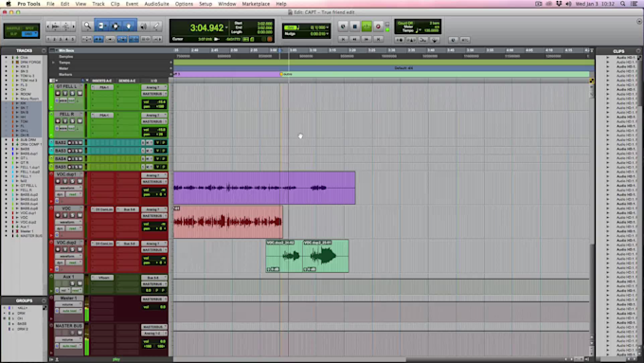
Task: Click the Fast Forward transport button
Action: point(367,39)
